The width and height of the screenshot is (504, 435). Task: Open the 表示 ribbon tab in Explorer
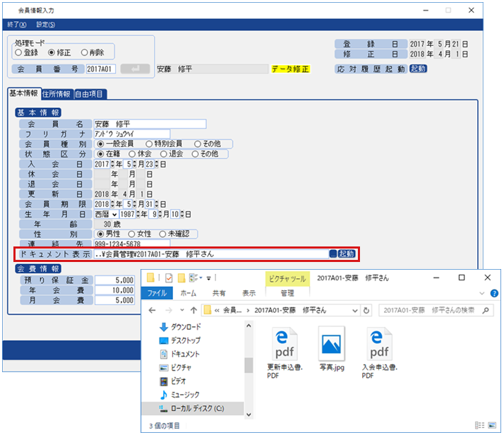point(248,293)
